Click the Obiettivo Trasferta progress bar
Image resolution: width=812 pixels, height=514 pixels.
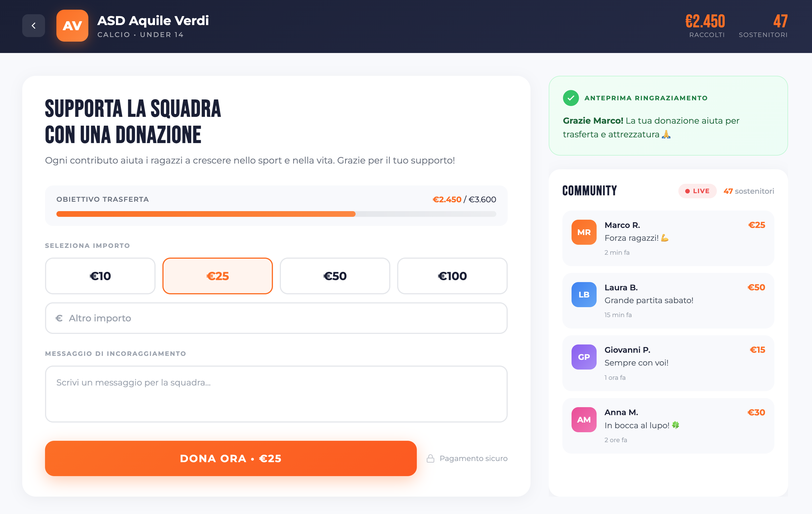(x=276, y=214)
